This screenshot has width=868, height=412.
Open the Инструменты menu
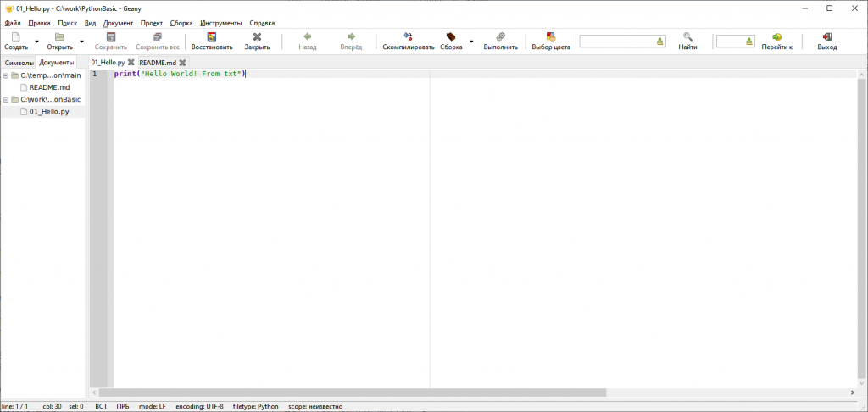point(221,23)
